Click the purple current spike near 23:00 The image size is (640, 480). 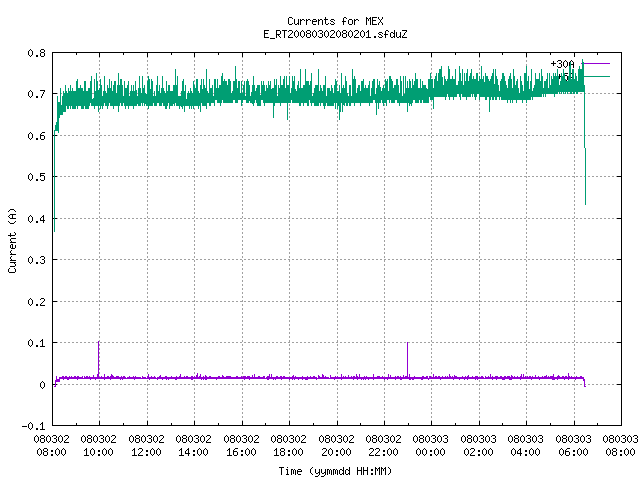[x=407, y=359]
